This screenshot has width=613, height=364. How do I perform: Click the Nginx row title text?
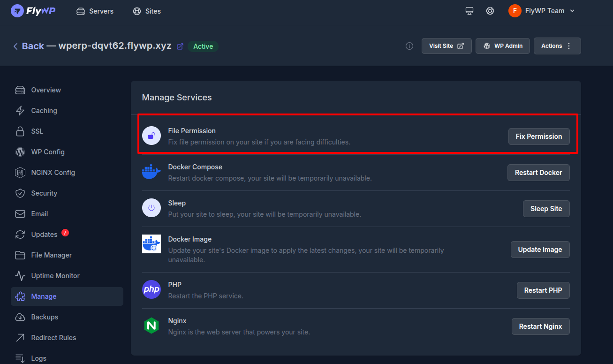(x=177, y=321)
